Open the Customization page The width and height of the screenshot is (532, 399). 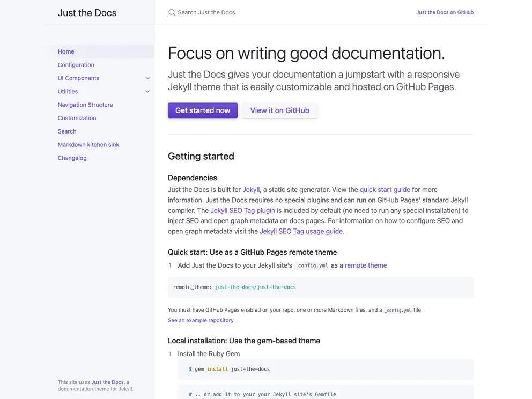[x=77, y=118]
